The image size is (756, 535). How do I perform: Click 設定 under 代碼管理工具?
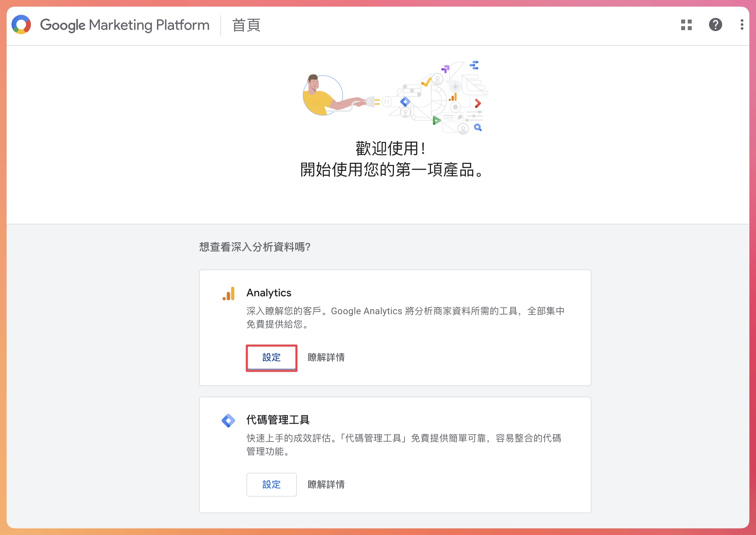[271, 485]
